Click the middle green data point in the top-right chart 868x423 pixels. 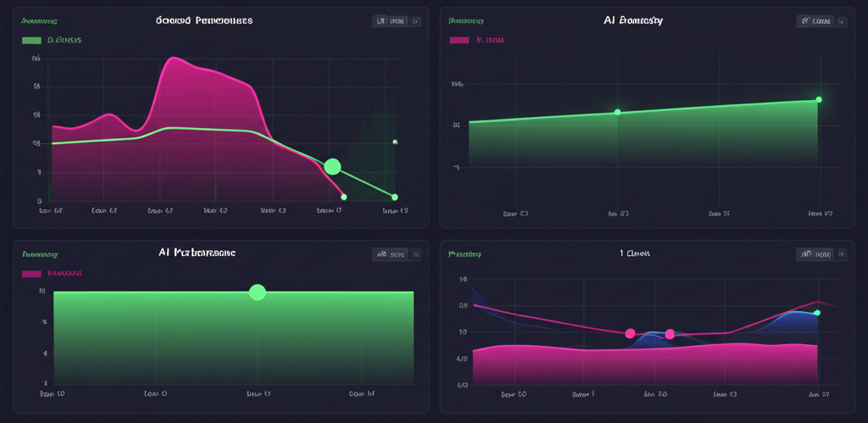pyautogui.click(x=617, y=112)
